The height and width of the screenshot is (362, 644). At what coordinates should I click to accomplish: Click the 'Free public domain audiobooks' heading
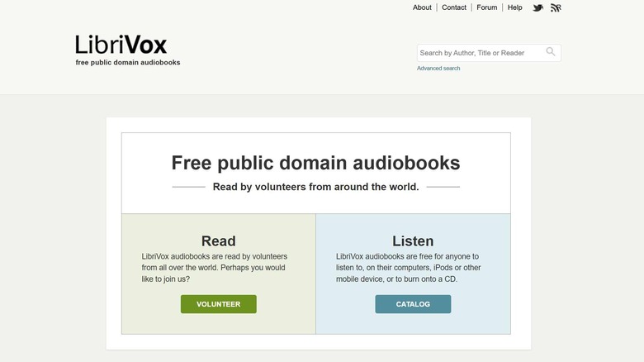coord(315,163)
